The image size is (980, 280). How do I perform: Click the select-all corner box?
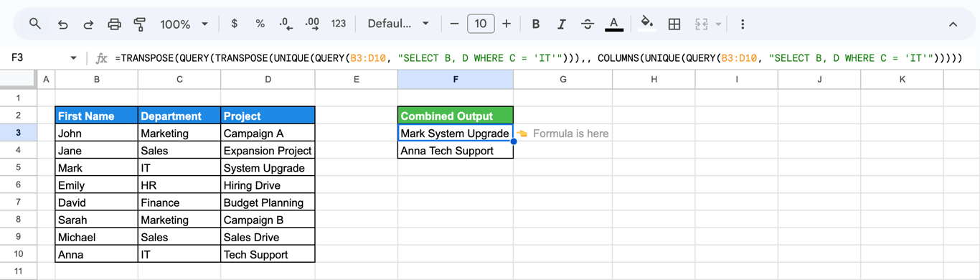18,79
